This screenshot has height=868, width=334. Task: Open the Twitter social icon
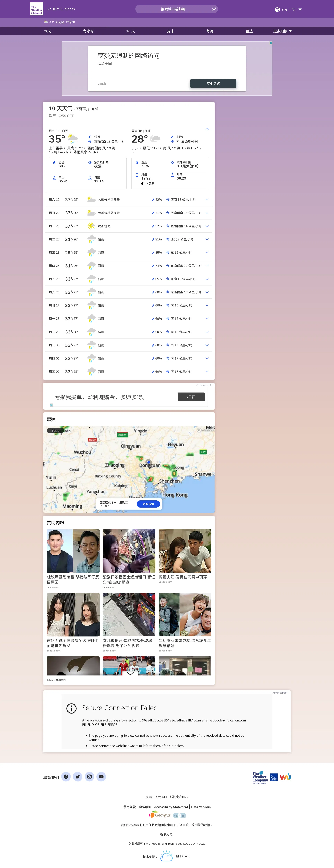[x=78, y=777]
